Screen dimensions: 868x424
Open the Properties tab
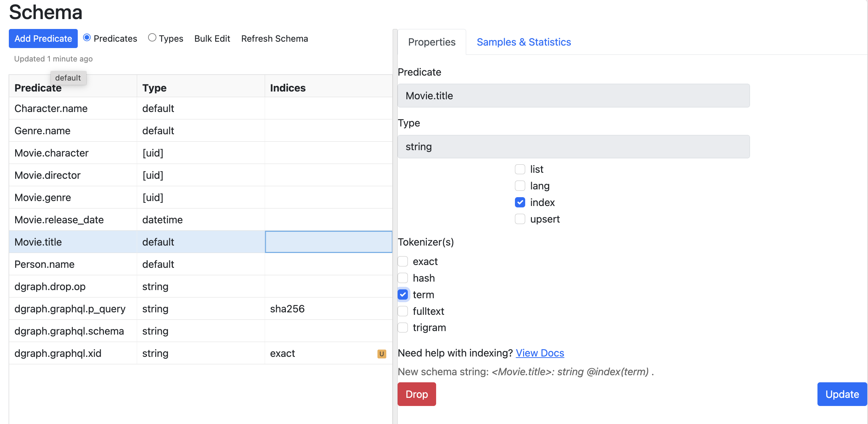click(x=432, y=42)
